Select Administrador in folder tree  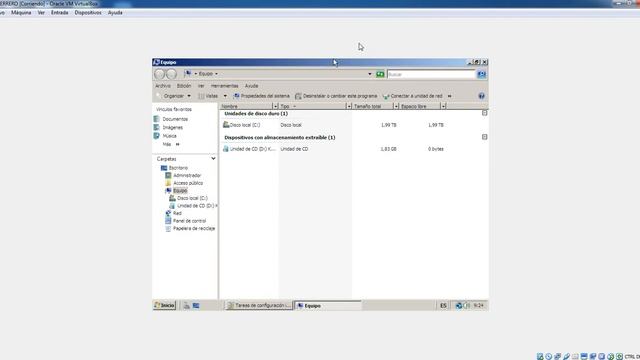click(187, 176)
